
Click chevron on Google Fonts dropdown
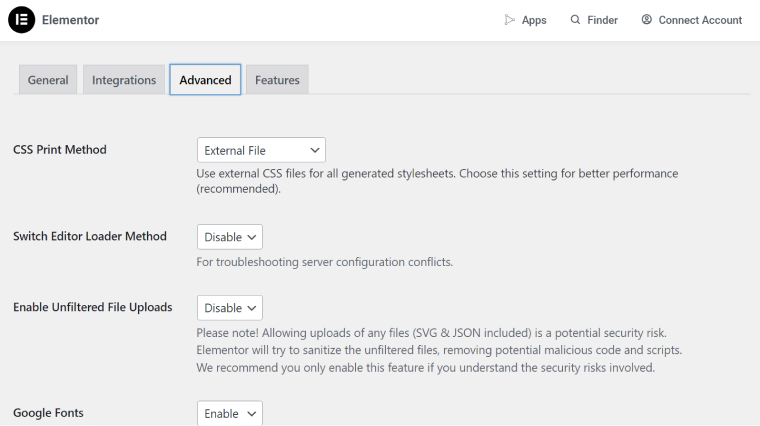[252, 413]
